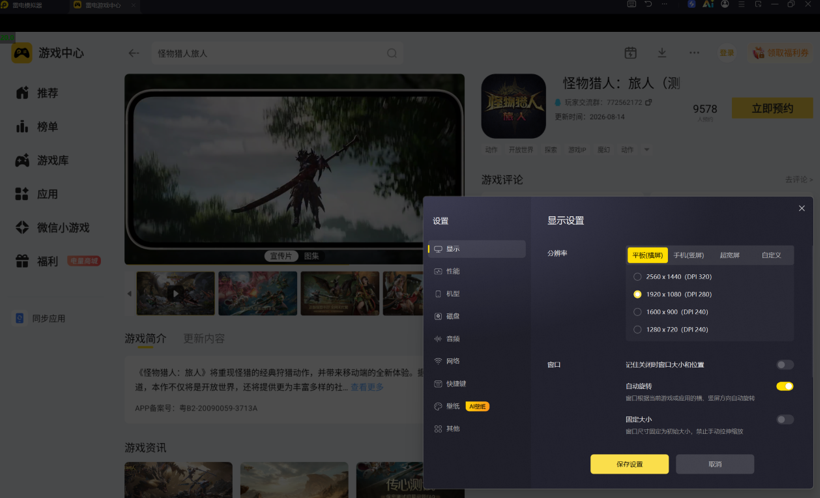820x498 pixels.
Task: Expand description via 查看更多 link
Action: click(367, 387)
